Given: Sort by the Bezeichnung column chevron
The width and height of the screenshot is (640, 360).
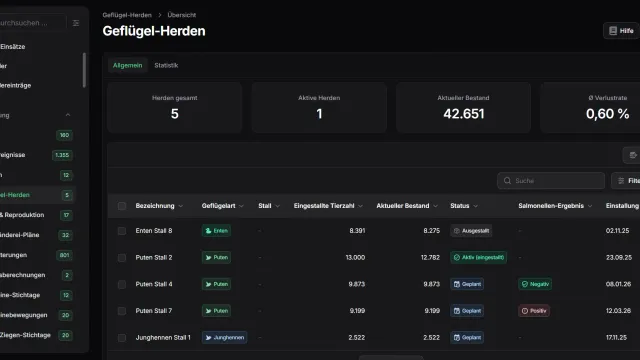Looking at the screenshot, I should pos(181,206).
